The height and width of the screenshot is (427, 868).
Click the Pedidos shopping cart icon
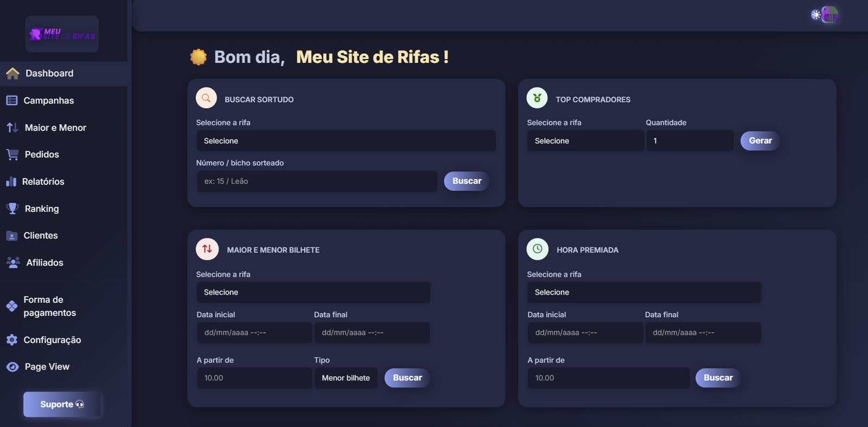(12, 155)
